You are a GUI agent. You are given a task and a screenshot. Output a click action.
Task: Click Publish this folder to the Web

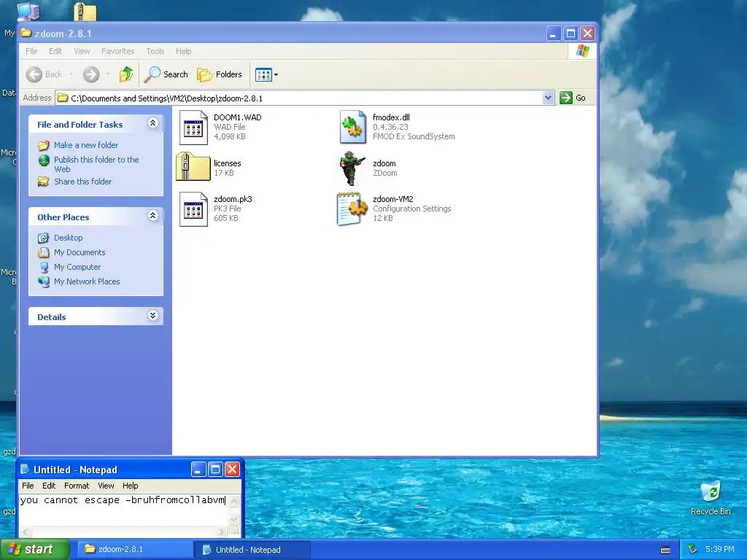point(96,164)
